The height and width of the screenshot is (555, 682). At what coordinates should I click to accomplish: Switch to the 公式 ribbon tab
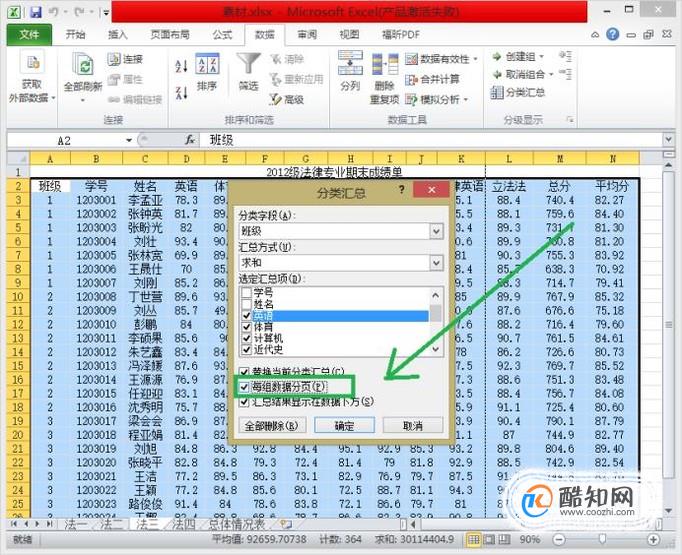pos(222,35)
